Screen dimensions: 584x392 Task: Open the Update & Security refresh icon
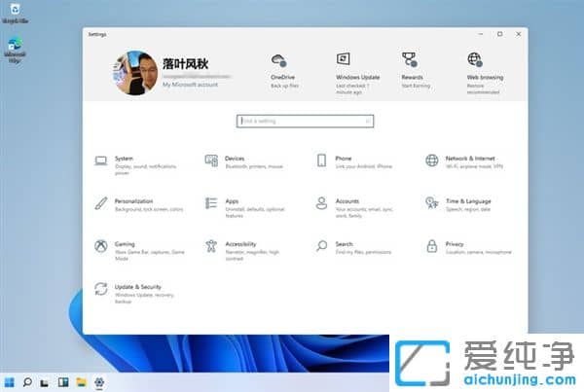click(100, 289)
